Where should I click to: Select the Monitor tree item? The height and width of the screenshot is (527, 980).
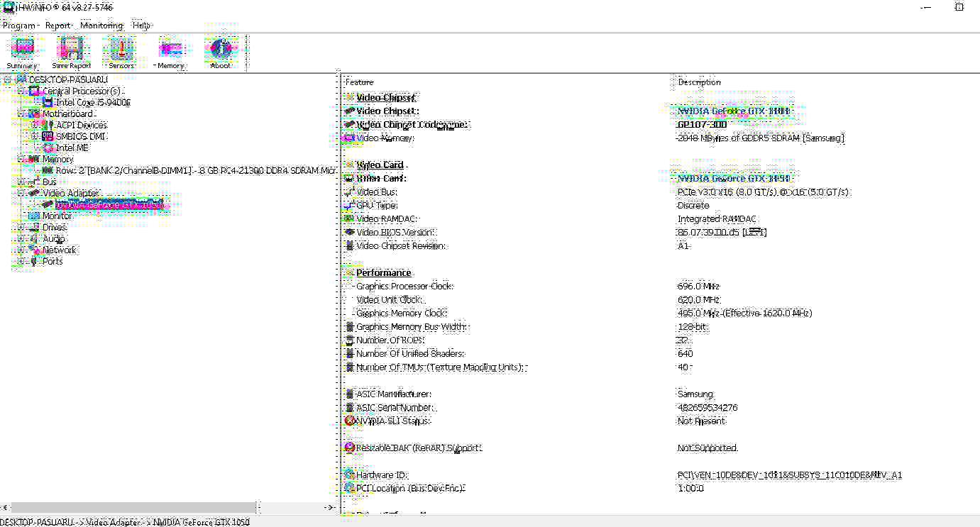coord(57,216)
